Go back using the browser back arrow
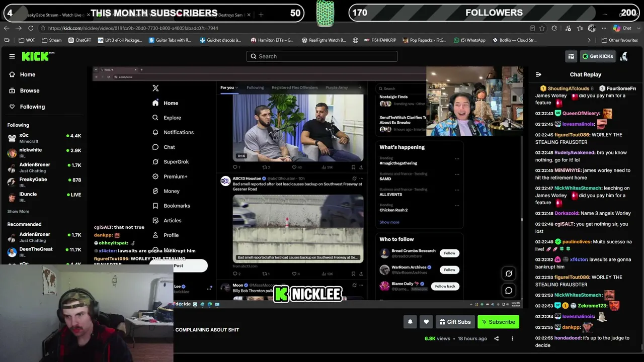The width and height of the screenshot is (644, 362). [7, 28]
